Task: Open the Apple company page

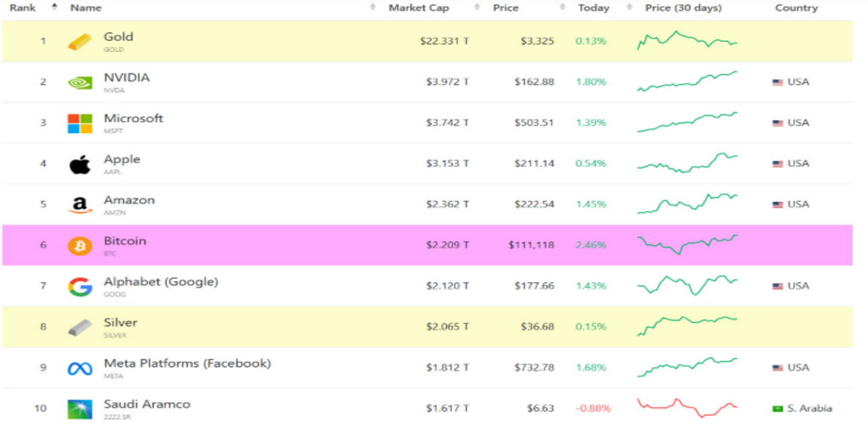Action: [122, 160]
